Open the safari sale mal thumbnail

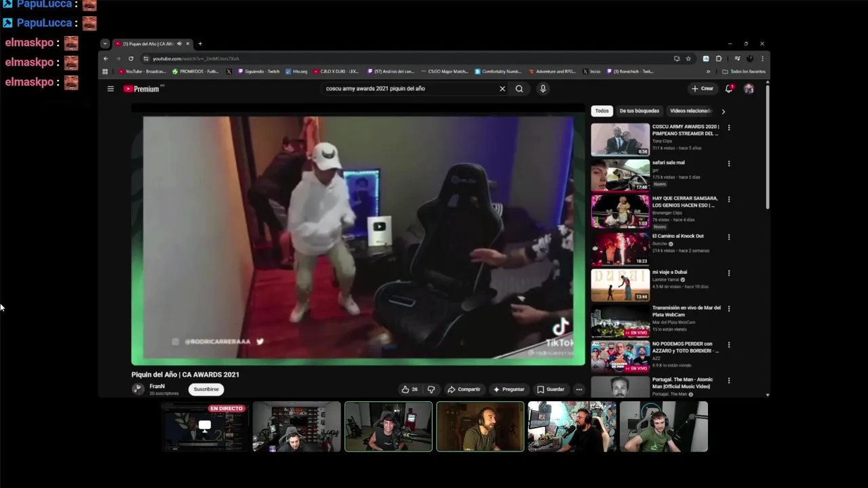pos(620,175)
